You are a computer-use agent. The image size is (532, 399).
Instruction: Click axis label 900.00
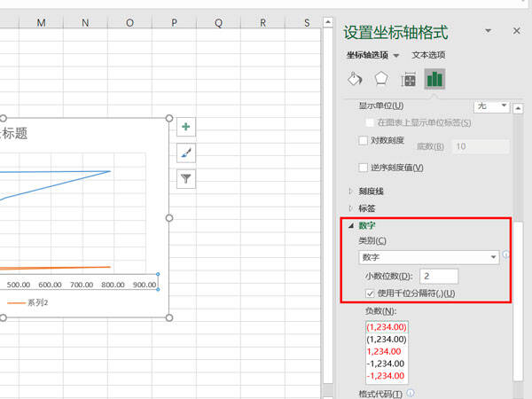coord(145,285)
